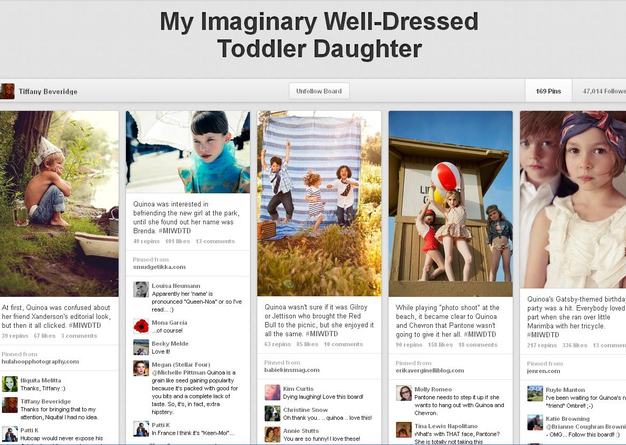The image size is (626, 445).
Task: Open Becky Melde's comment avatar
Action: [x=141, y=347]
